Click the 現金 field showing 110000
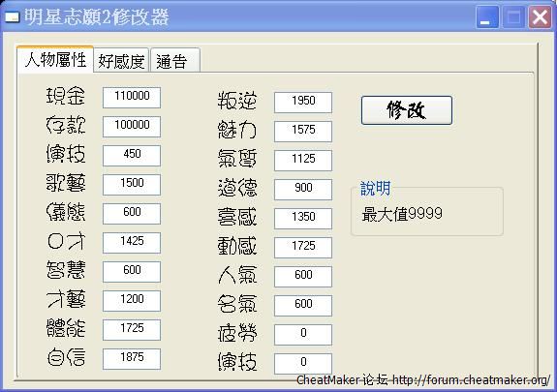This screenshot has height=392, width=557. click(x=132, y=98)
